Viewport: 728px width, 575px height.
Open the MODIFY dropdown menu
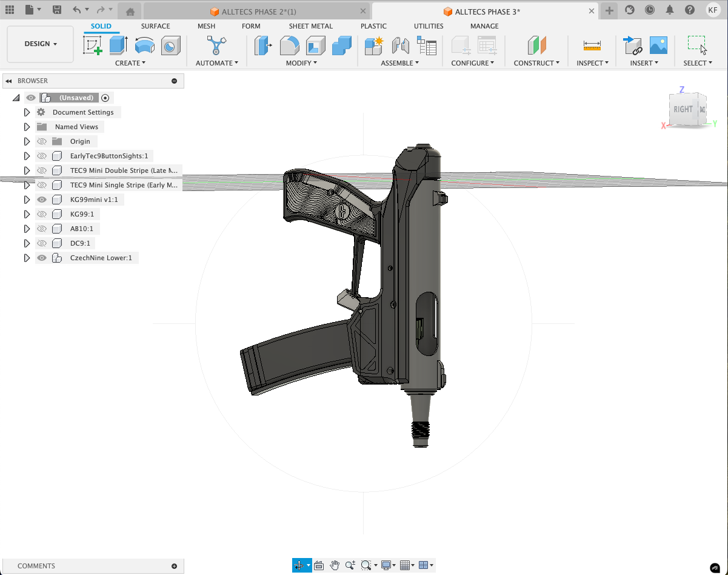click(x=301, y=63)
